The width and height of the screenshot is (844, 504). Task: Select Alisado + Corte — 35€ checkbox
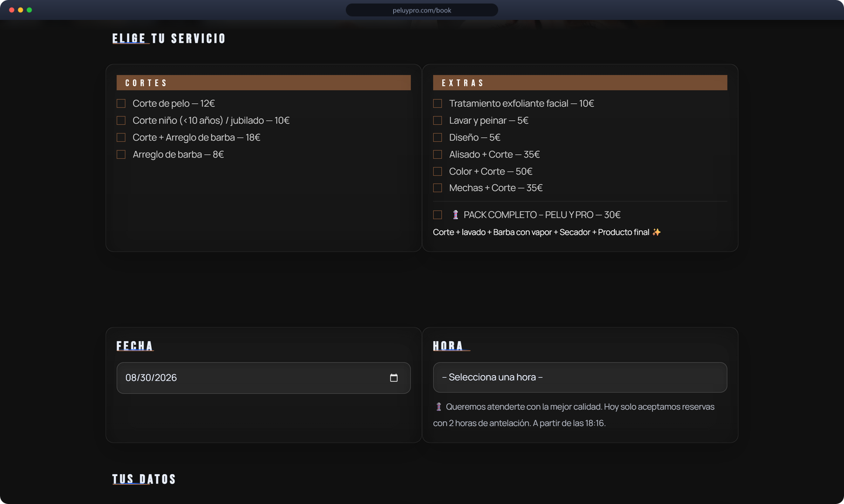click(438, 155)
